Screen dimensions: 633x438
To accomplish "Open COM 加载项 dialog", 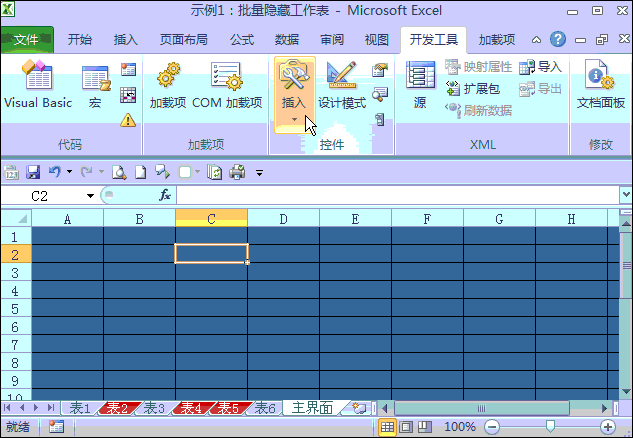I will pyautogui.click(x=227, y=86).
